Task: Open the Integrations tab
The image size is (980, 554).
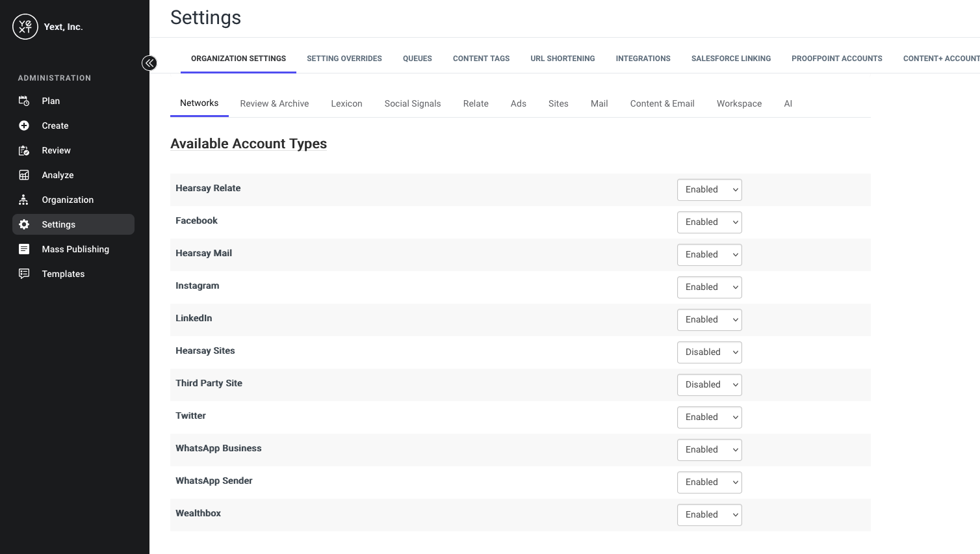Action: click(x=643, y=59)
